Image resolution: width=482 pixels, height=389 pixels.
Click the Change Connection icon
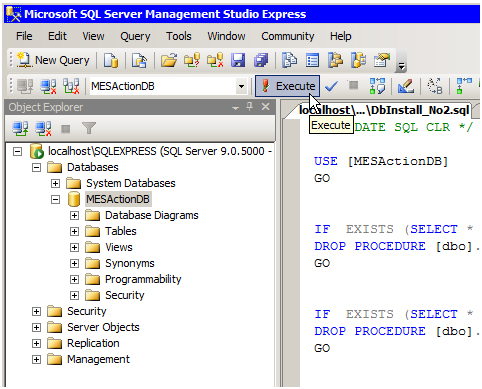point(71,86)
